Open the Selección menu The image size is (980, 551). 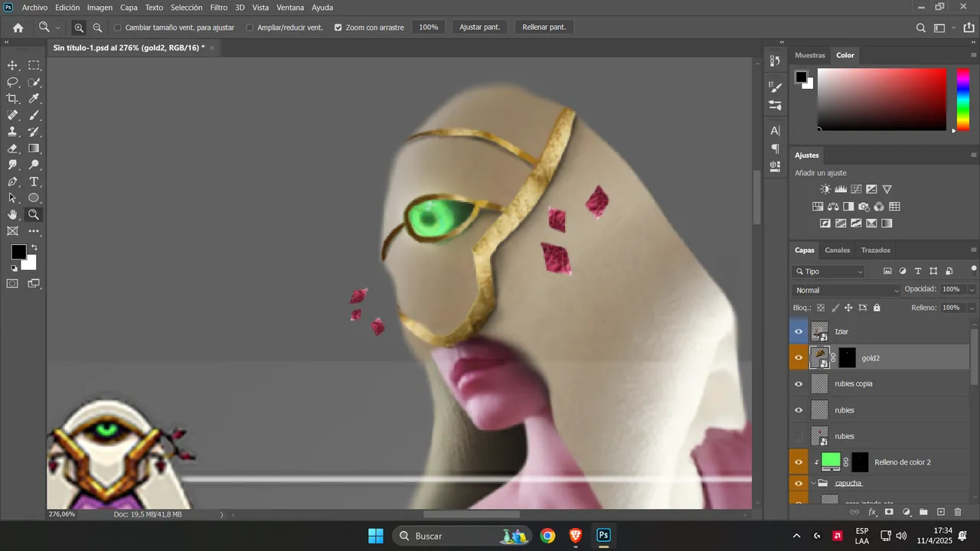(x=186, y=8)
